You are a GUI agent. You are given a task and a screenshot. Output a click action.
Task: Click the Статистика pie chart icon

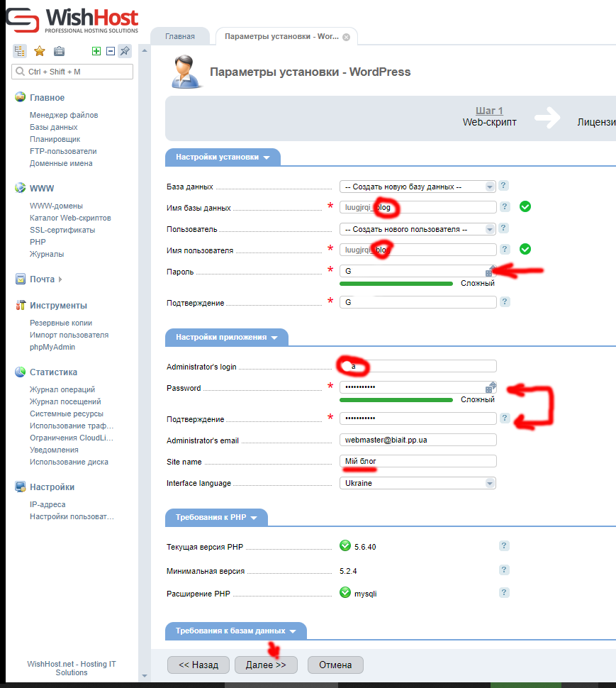pos(20,372)
